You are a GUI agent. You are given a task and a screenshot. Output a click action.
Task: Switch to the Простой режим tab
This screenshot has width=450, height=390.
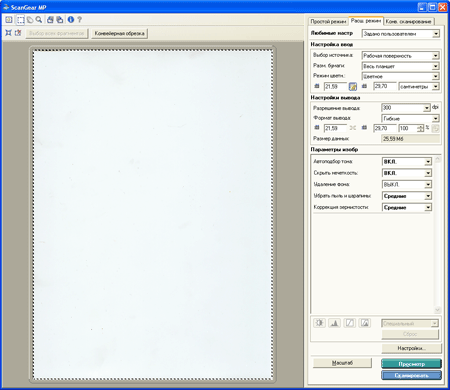328,21
